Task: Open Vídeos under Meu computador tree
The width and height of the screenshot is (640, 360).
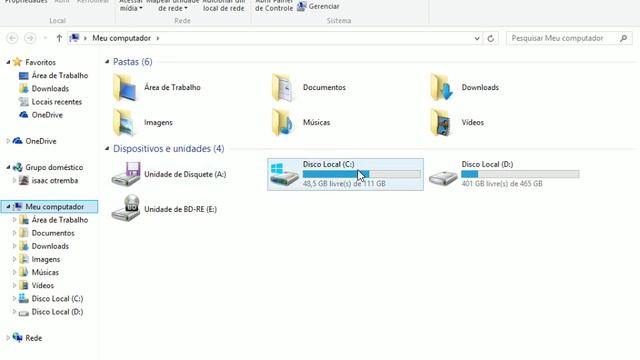Action: [x=37, y=285]
